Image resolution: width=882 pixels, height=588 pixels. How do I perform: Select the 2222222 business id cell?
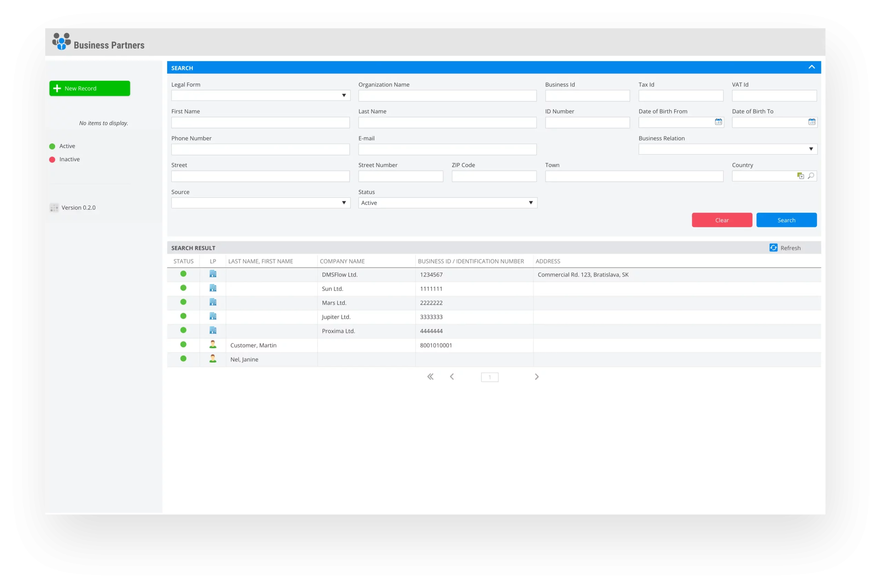474,303
